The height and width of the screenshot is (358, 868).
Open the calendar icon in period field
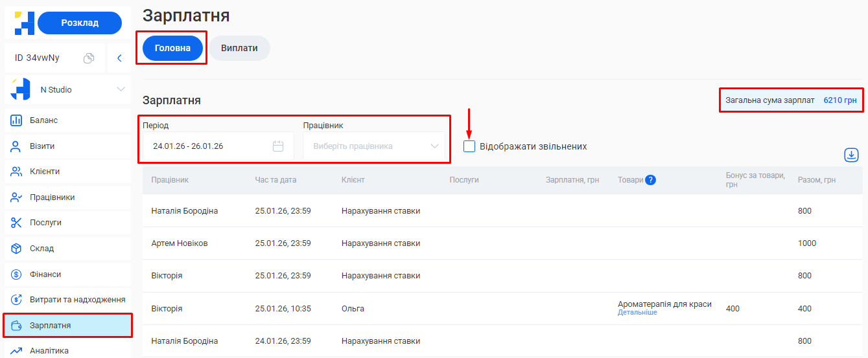pos(278,146)
